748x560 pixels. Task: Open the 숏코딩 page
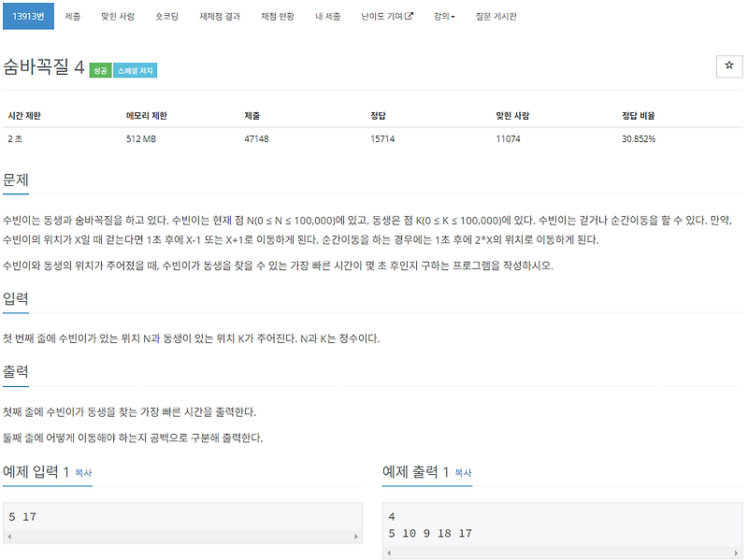coord(166,15)
